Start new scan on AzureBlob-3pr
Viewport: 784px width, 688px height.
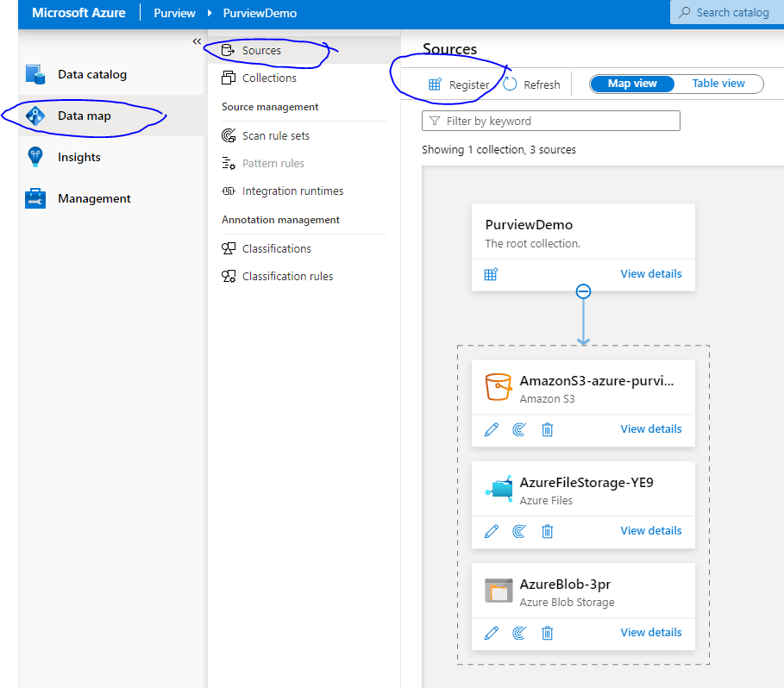(x=519, y=633)
